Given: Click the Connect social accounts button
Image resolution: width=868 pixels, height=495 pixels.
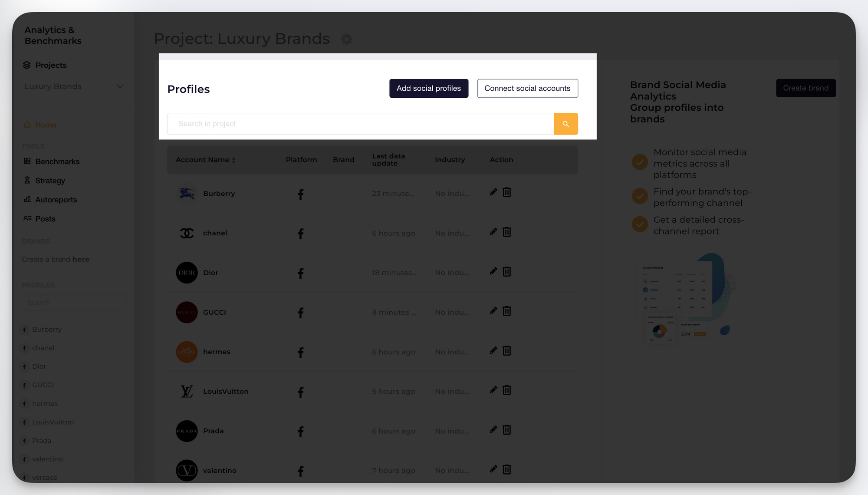Looking at the screenshot, I should (x=527, y=88).
